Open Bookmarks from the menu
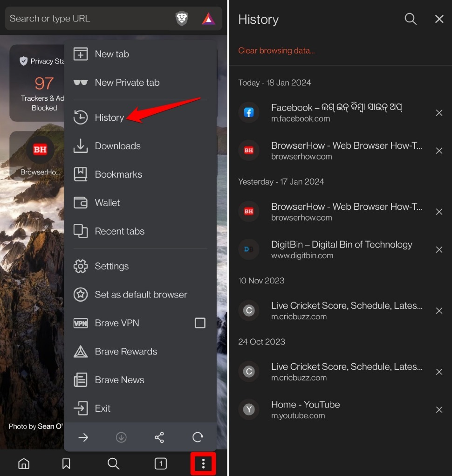The height and width of the screenshot is (476, 452). [140, 174]
